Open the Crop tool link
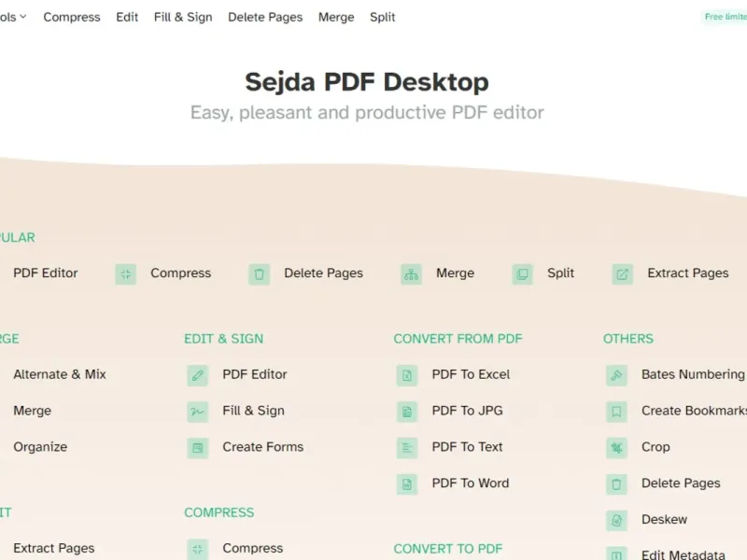 click(655, 447)
